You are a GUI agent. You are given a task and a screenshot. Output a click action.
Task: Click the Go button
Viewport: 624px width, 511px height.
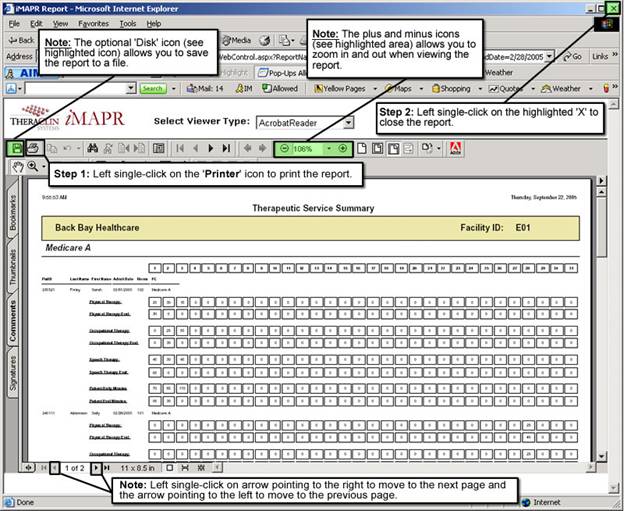point(573,57)
